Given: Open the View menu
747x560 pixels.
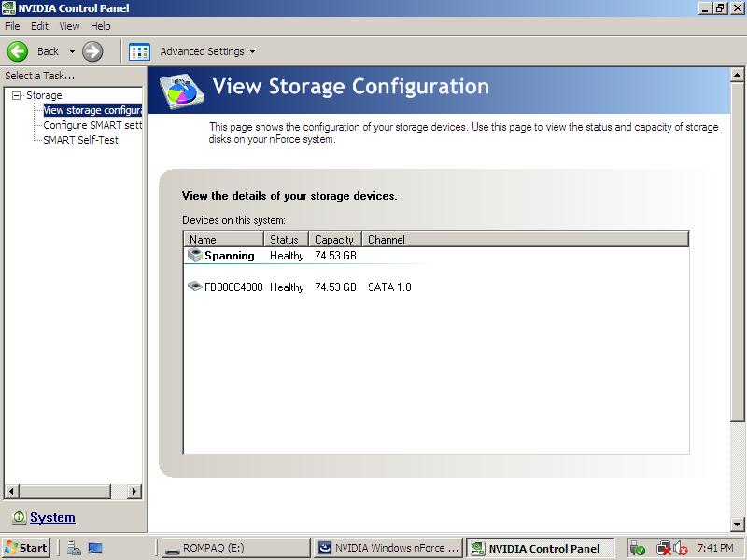Looking at the screenshot, I should tap(69, 26).
